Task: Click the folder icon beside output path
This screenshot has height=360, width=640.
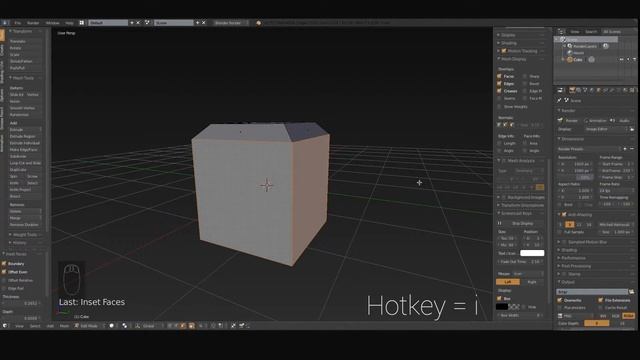Action: 632,292
